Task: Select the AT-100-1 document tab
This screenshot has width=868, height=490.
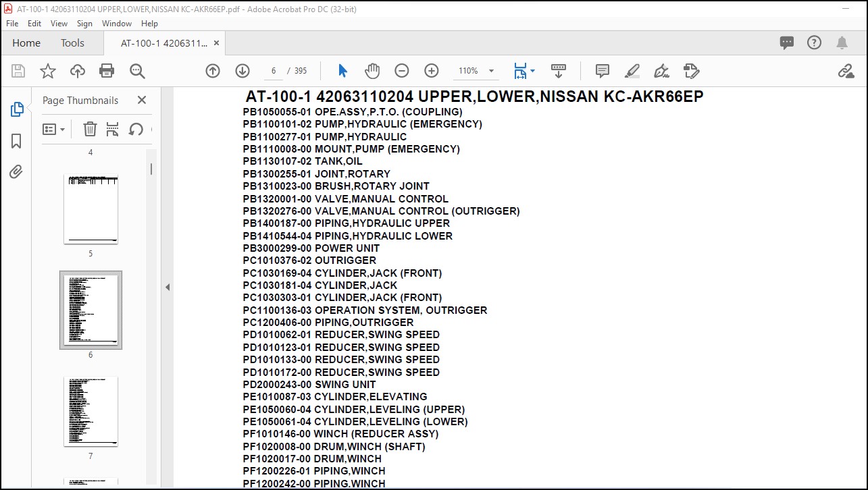Action: click(164, 43)
